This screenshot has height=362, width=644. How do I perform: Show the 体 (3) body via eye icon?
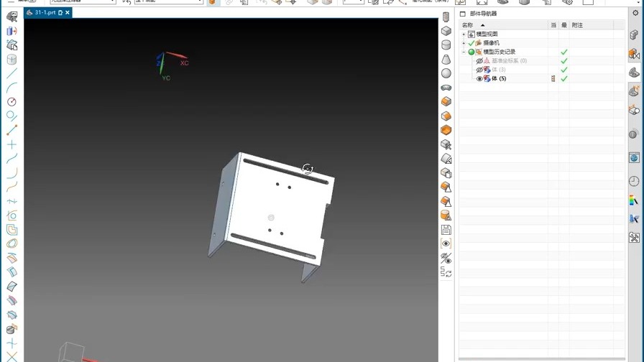479,70
